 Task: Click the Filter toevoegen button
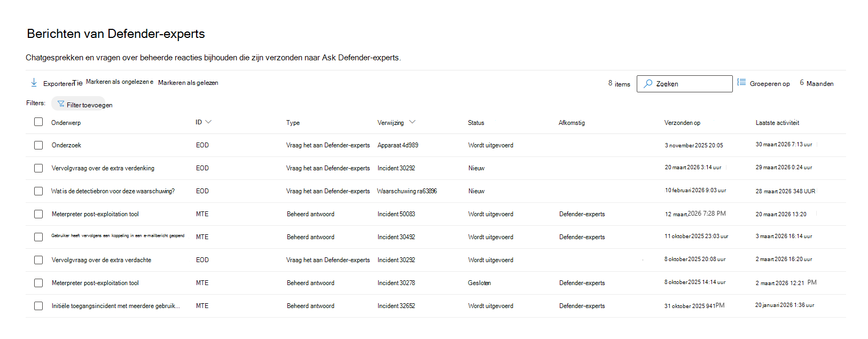click(85, 105)
